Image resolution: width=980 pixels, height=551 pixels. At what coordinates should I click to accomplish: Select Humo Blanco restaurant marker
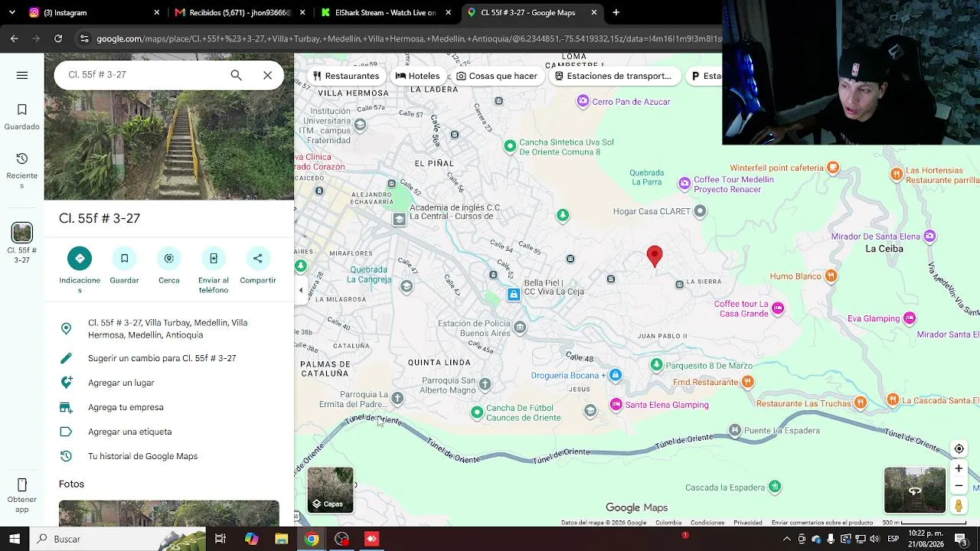pyautogui.click(x=831, y=276)
